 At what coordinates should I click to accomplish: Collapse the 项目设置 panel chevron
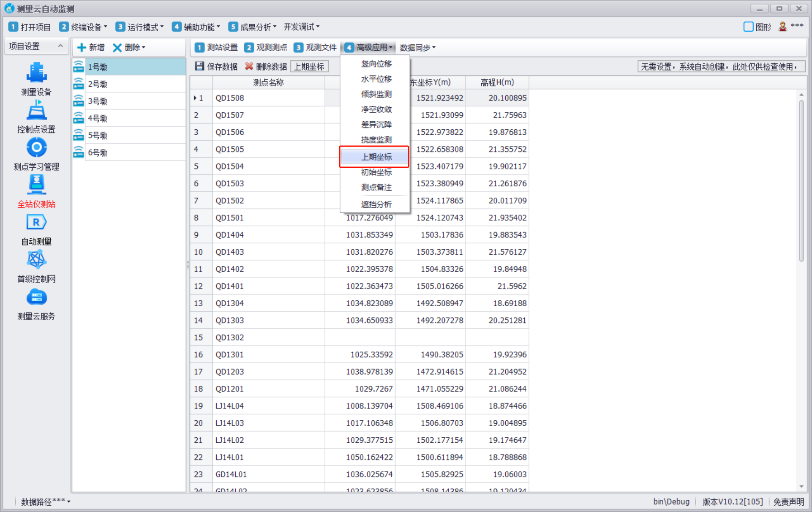[60, 46]
